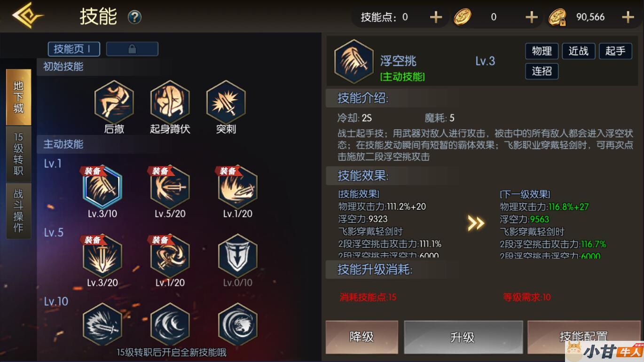Select the 后撤 initial skill icon
644x362 pixels.
point(114,102)
